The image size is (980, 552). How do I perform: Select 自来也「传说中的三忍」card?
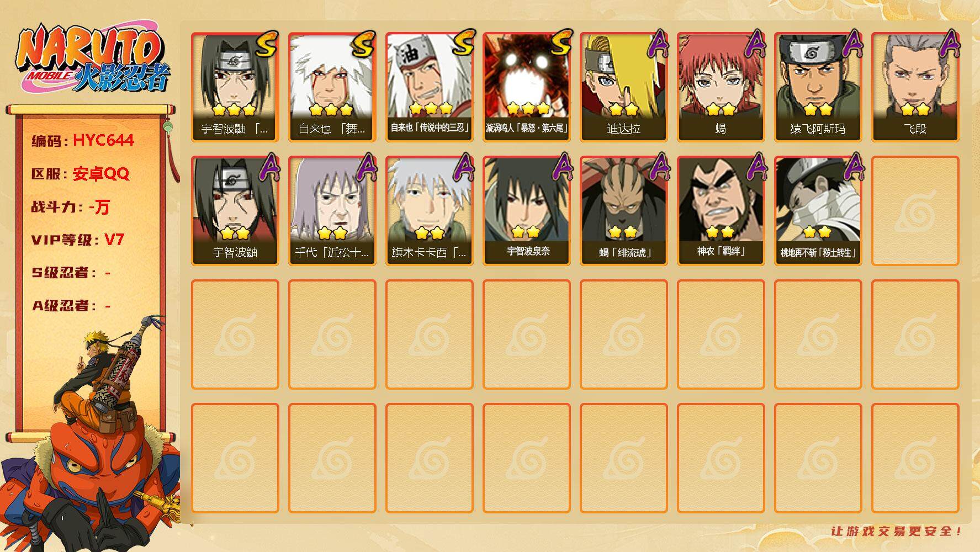[430, 87]
